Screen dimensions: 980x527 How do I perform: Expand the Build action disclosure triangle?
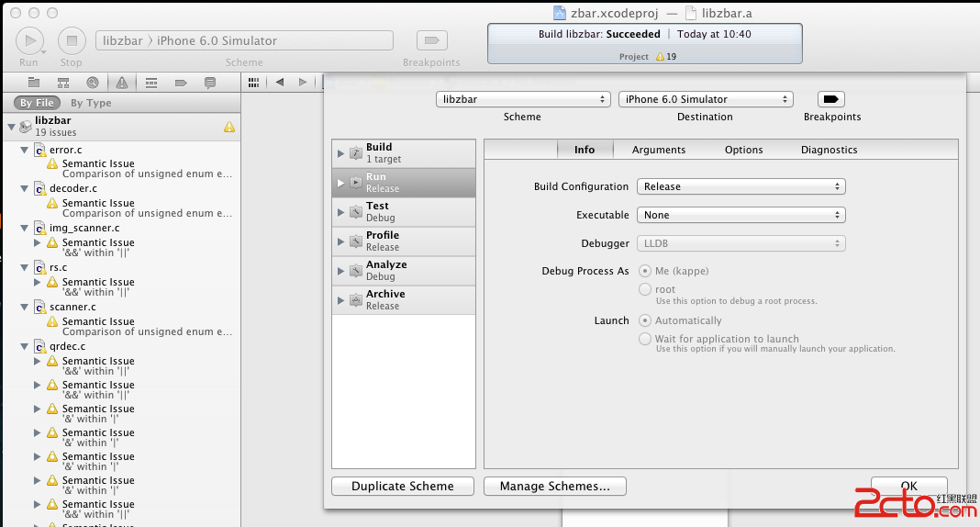[340, 153]
